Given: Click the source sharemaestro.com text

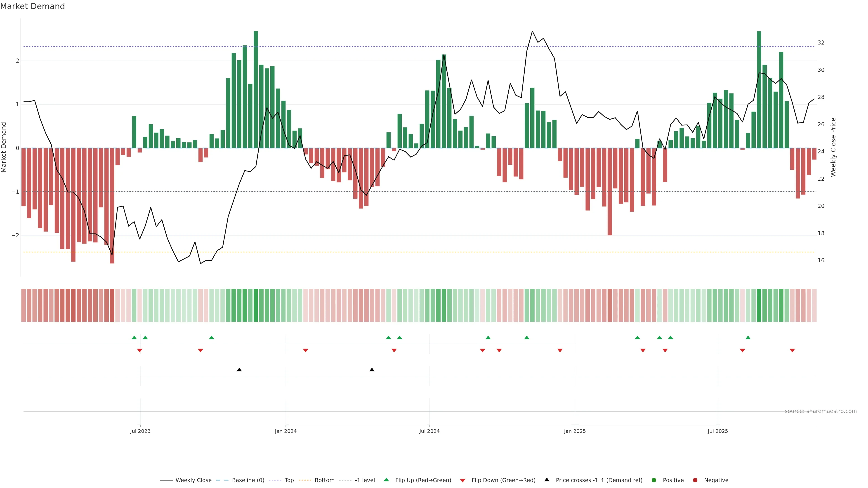Looking at the screenshot, I should [821, 411].
